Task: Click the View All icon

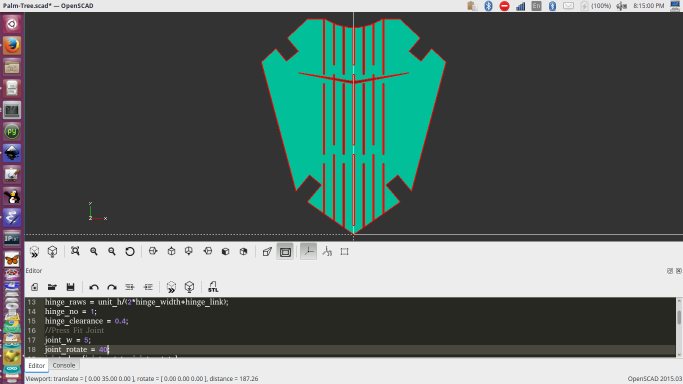Action: (75, 252)
